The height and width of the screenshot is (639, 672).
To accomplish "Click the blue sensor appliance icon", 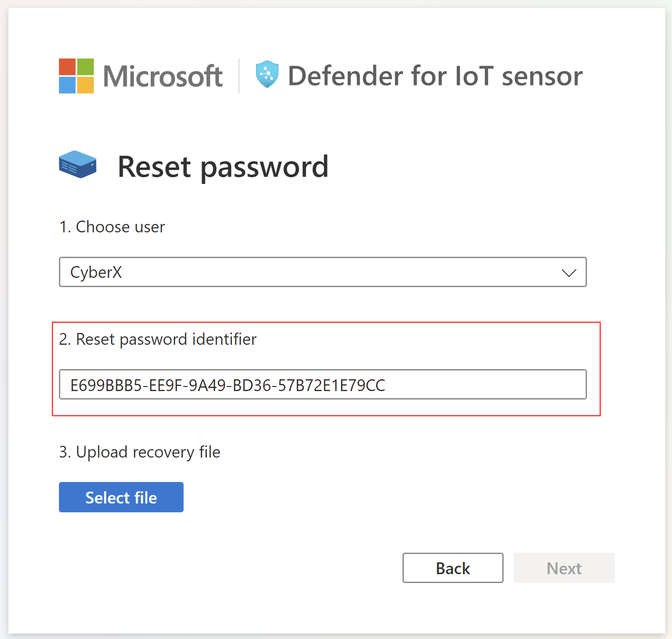I will tap(78, 165).
